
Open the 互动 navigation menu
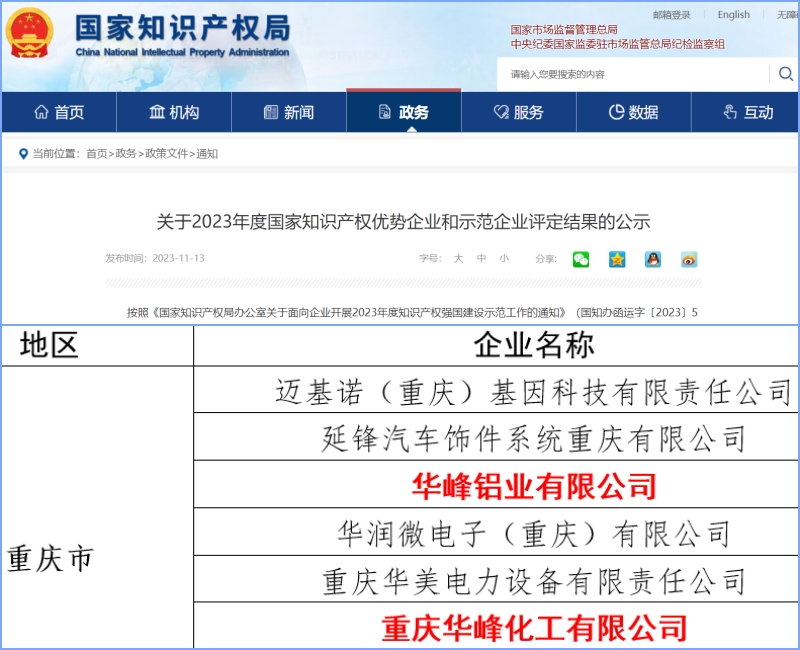[x=748, y=112]
